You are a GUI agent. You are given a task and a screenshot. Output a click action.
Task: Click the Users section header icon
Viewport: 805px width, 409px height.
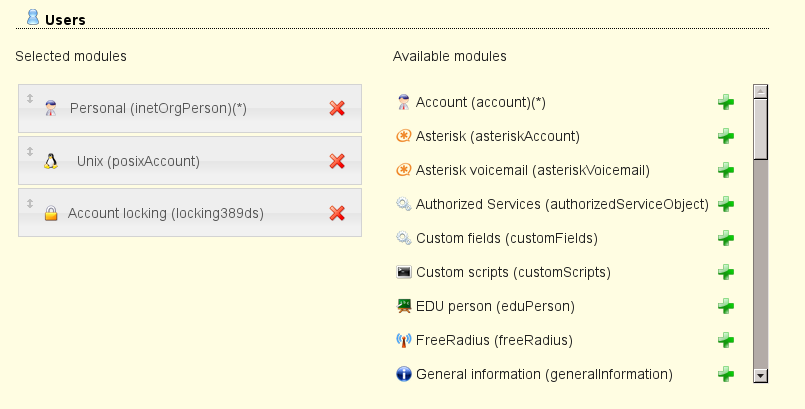(33, 17)
